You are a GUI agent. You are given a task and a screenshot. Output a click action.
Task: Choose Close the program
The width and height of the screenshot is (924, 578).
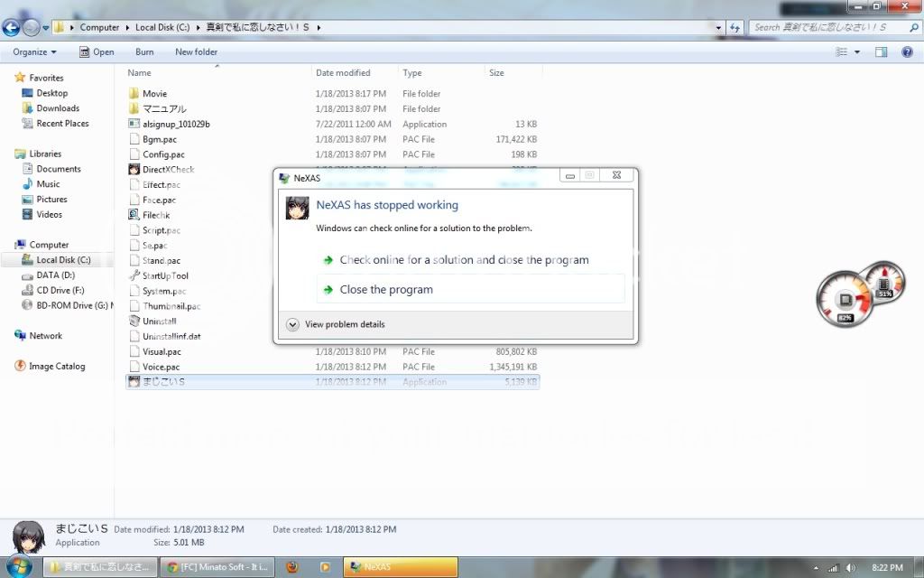pos(386,290)
